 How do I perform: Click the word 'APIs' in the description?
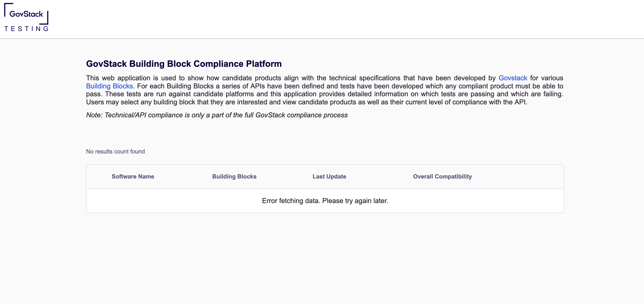(257, 86)
